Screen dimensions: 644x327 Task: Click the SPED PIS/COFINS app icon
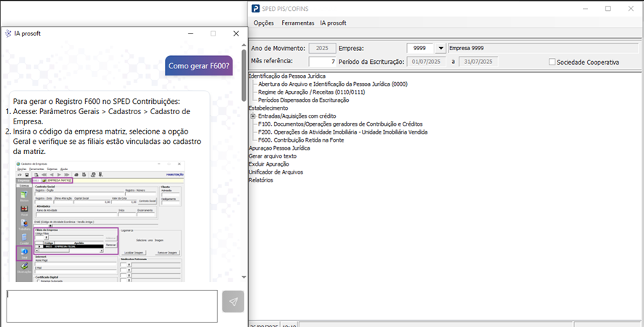pos(256,9)
